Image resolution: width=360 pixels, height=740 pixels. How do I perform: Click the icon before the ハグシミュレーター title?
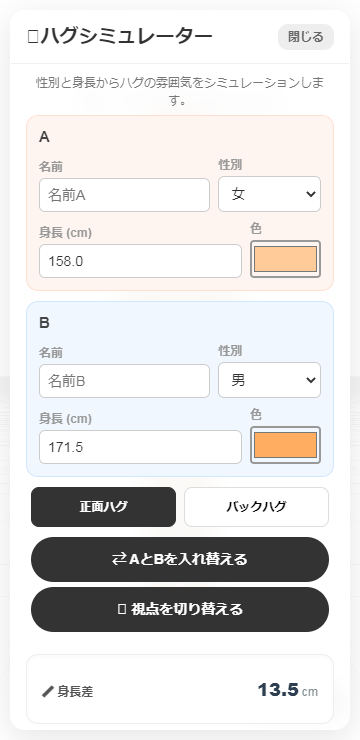33,37
